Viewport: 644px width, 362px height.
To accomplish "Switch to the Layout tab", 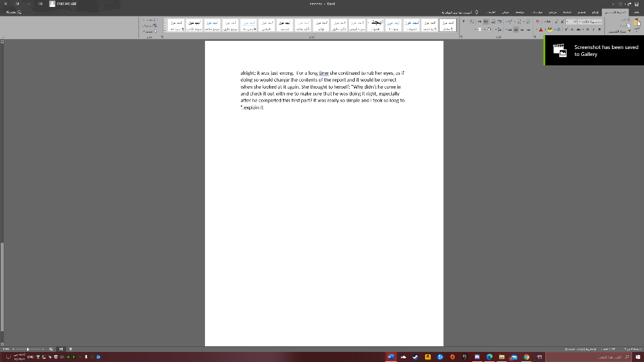I will [567, 13].
